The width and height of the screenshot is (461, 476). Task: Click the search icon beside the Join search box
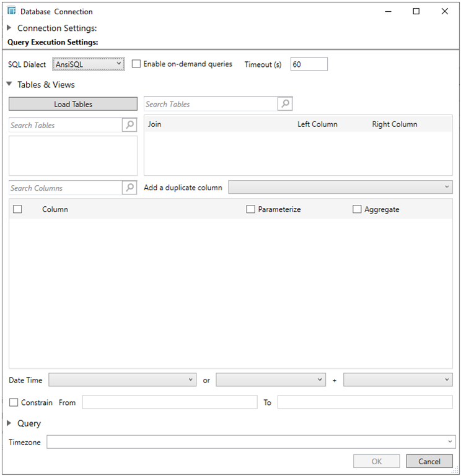[x=285, y=104]
